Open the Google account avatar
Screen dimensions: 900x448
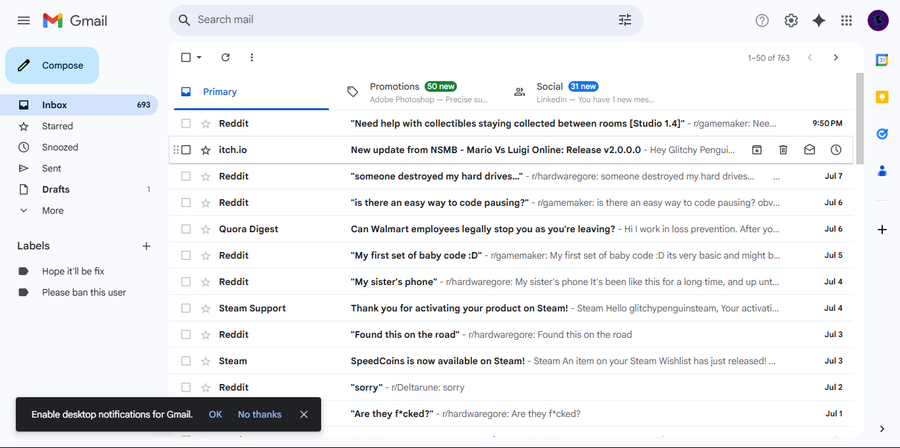(x=878, y=21)
